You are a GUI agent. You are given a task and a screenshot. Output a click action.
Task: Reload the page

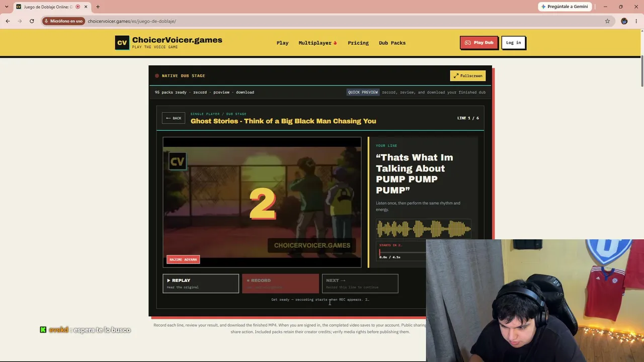32,21
